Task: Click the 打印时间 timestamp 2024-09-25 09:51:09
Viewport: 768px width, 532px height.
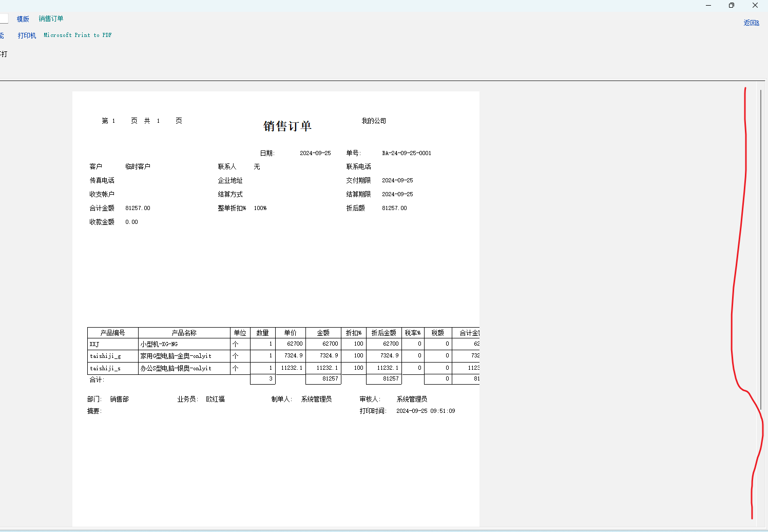Action: pos(426,411)
